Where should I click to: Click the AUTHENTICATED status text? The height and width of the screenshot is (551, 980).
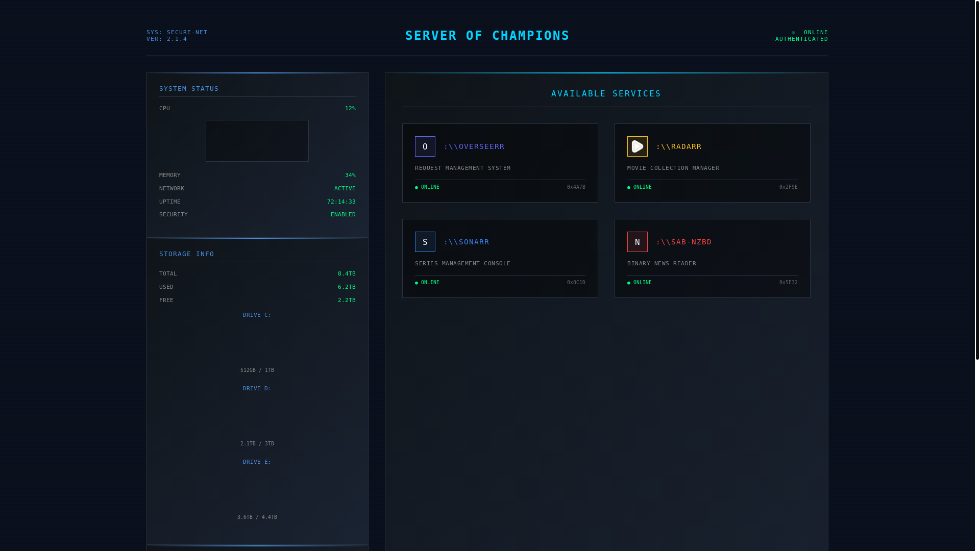click(801, 39)
